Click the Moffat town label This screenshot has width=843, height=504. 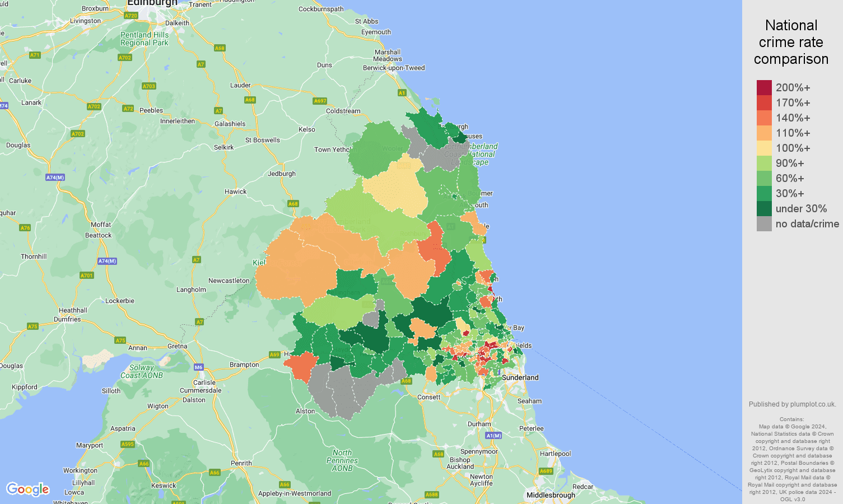[x=101, y=225]
